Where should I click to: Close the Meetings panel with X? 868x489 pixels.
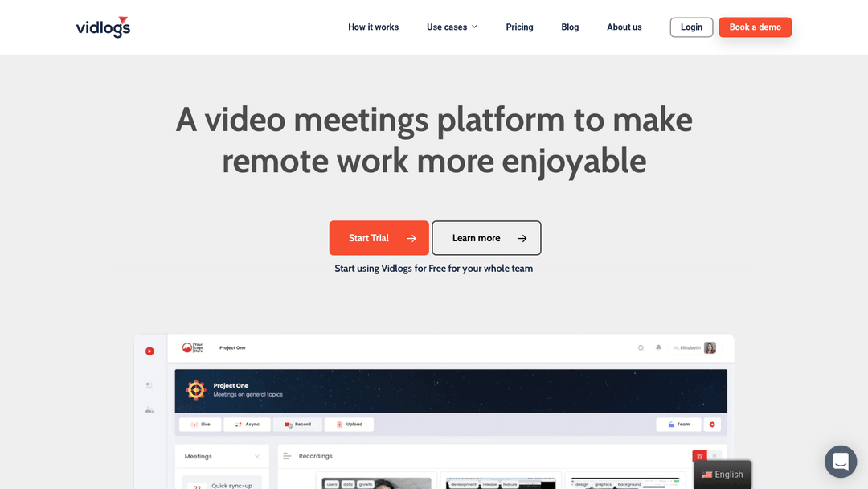pyautogui.click(x=257, y=457)
